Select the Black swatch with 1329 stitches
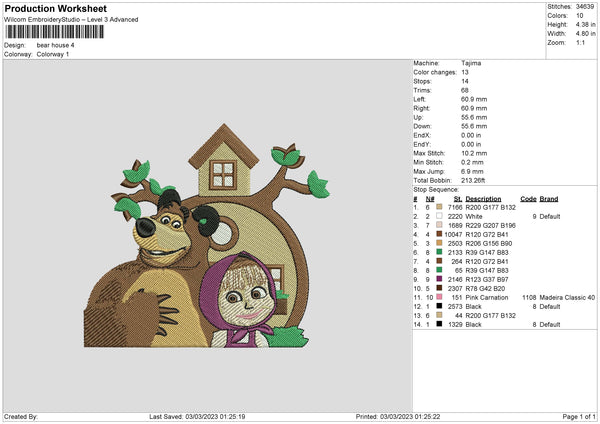The height and width of the screenshot is (424, 600). click(439, 324)
